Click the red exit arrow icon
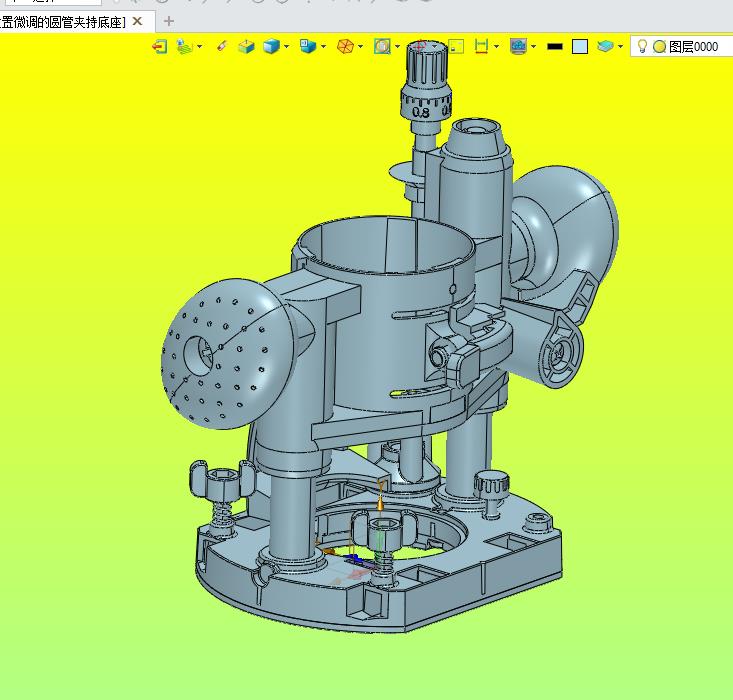Viewport: 733px width, 700px height. click(x=160, y=47)
